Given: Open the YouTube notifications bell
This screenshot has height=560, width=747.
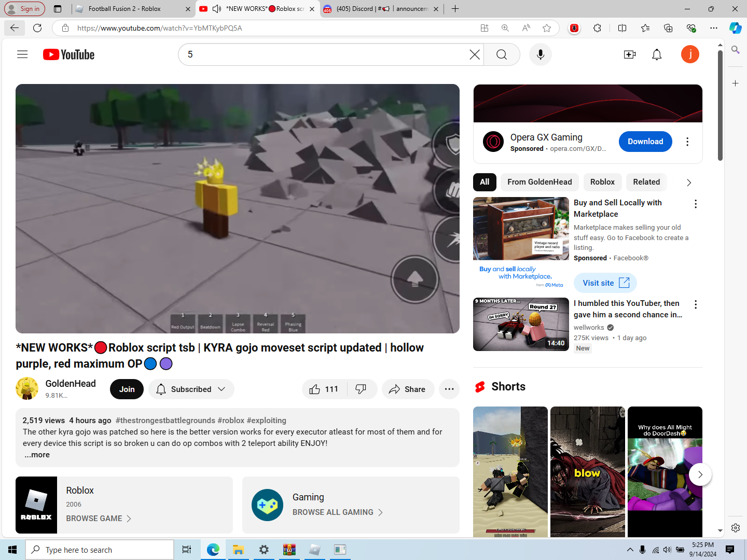Looking at the screenshot, I should point(657,54).
